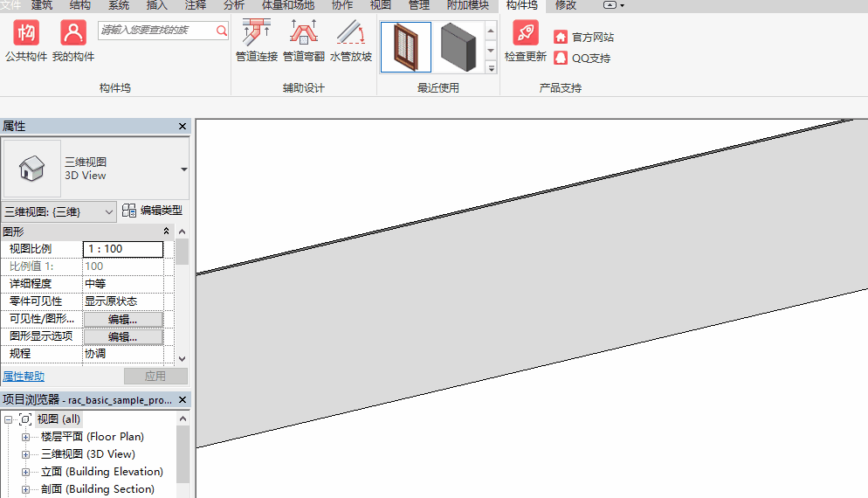Screen dimensions: 868x498
Task: Click 编辑 button for 可见性/图形
Action: [x=123, y=320]
